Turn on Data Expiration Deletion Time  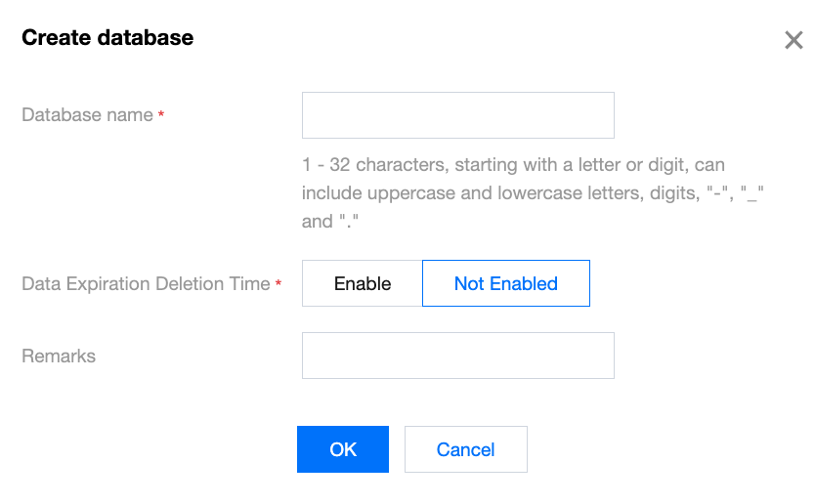click(x=363, y=283)
